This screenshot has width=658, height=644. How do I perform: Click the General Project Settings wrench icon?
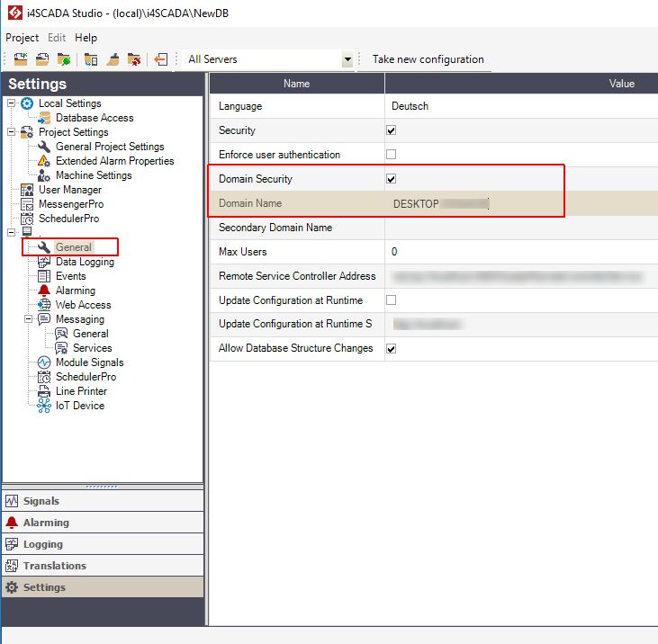[x=44, y=147]
